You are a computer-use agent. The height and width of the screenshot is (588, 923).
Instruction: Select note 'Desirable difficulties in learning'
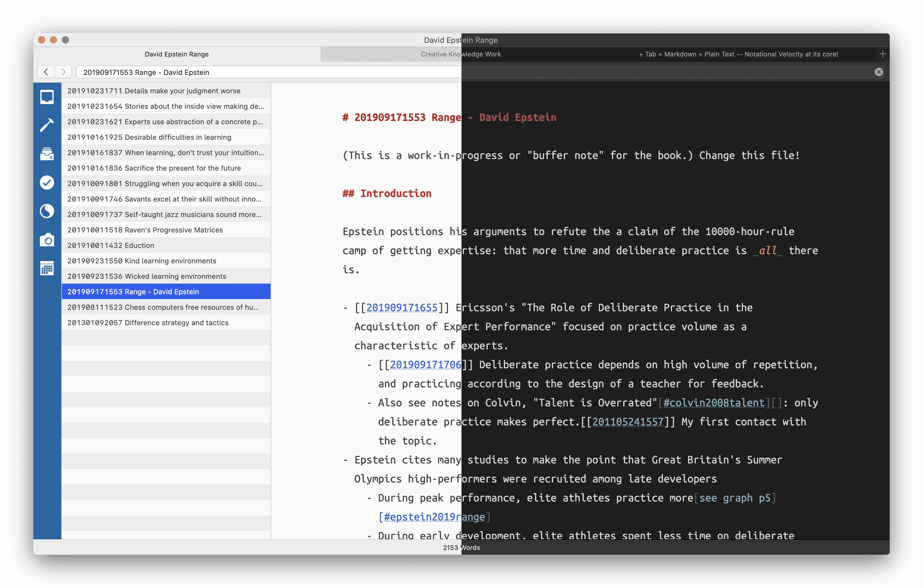tap(166, 137)
